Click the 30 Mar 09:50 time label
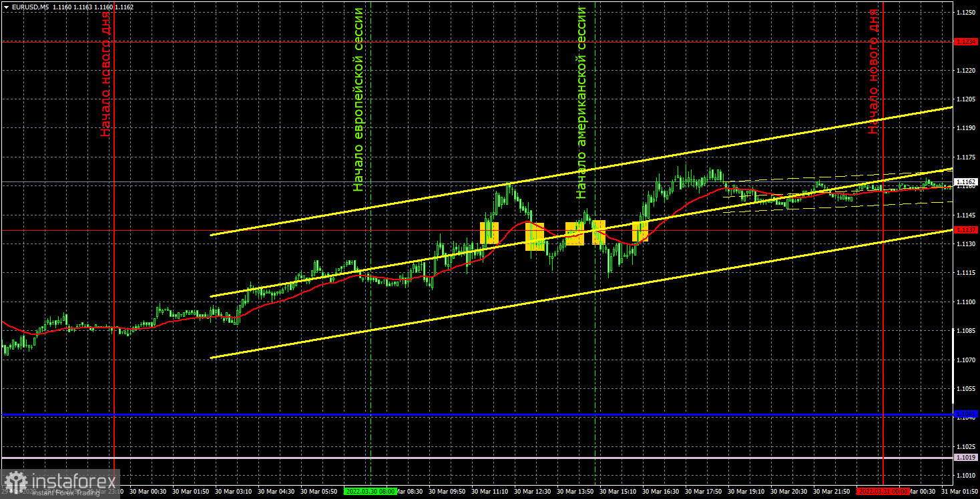Image resolution: width=980 pixels, height=499 pixels. click(447, 491)
